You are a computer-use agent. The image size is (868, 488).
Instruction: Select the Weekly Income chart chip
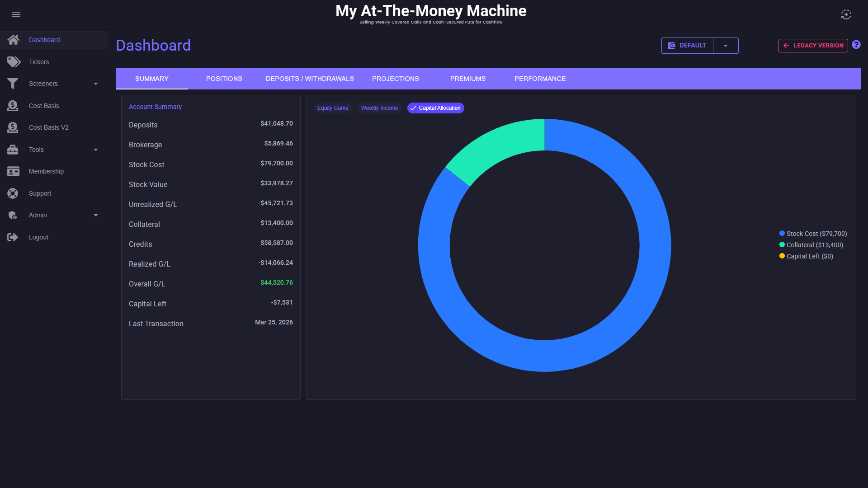coord(379,108)
